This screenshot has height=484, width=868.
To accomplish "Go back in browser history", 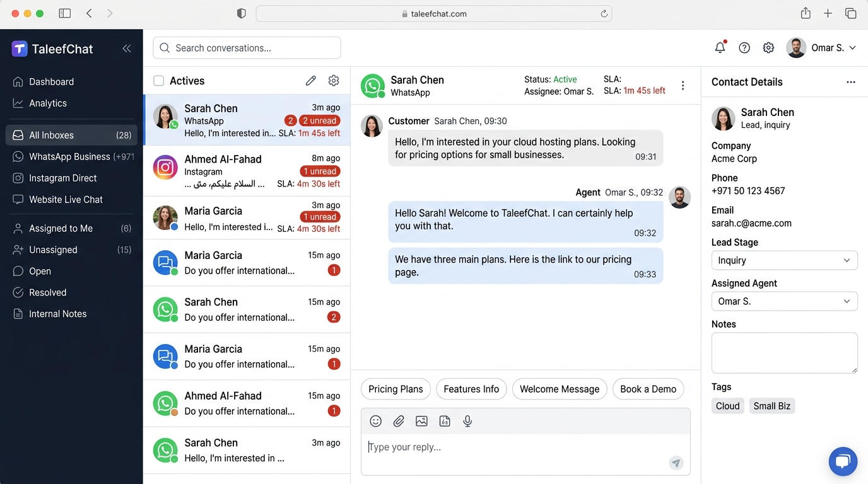I will point(89,13).
